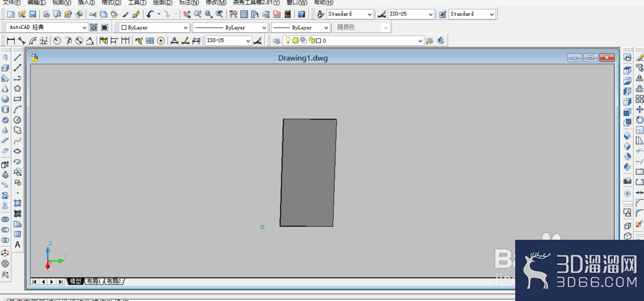
Task: Toggle layer freeze sun icon
Action: pyautogui.click(x=296, y=41)
